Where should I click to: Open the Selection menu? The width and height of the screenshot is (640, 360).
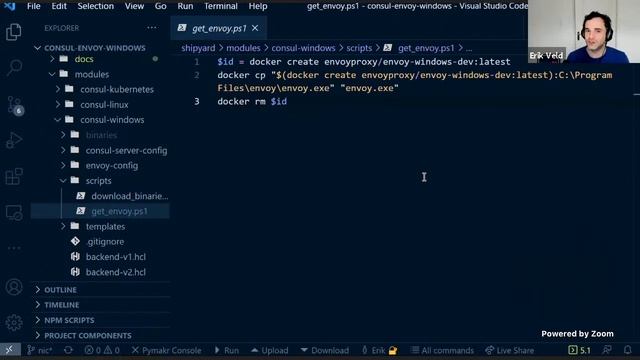[x=96, y=6]
